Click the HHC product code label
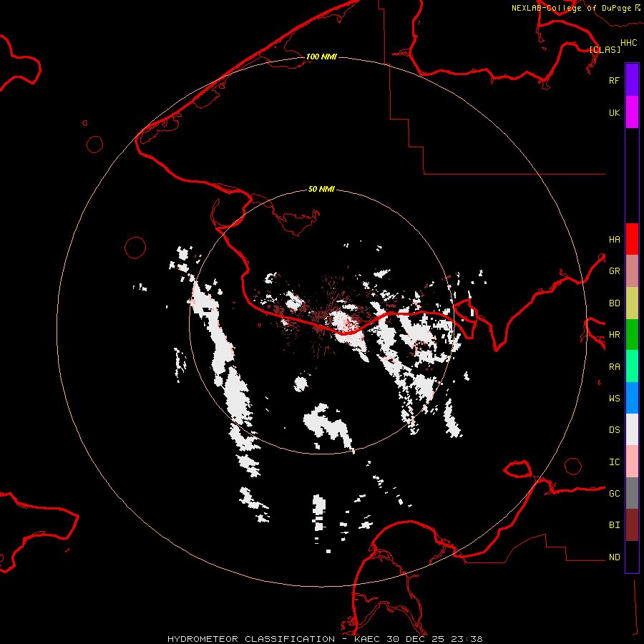This screenshot has width=644, height=644. (x=628, y=43)
